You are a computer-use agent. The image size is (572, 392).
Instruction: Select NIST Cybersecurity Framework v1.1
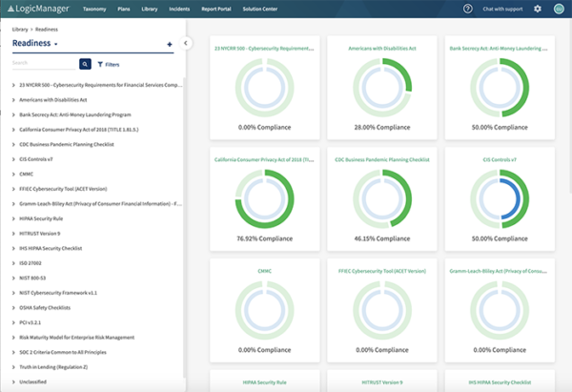coord(58,293)
